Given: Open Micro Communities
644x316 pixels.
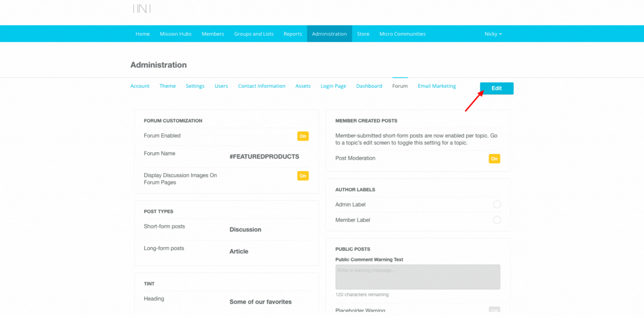Looking at the screenshot, I should pyautogui.click(x=402, y=34).
